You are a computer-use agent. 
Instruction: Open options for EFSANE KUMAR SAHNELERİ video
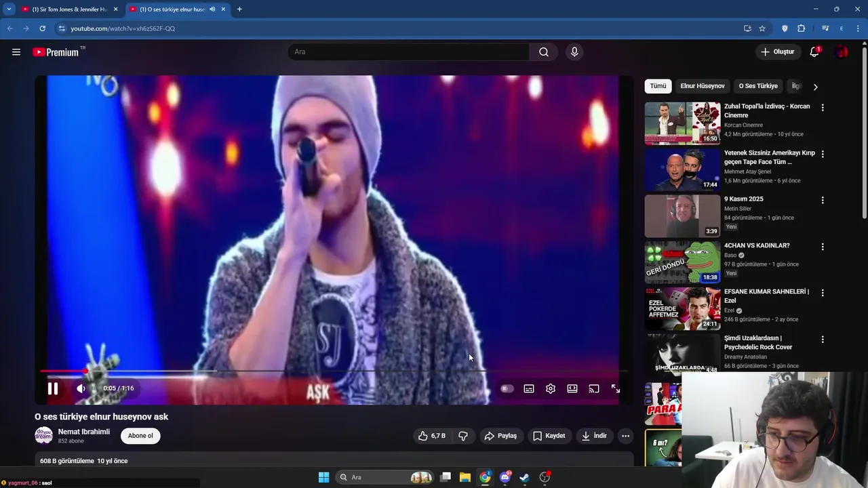tap(823, 293)
